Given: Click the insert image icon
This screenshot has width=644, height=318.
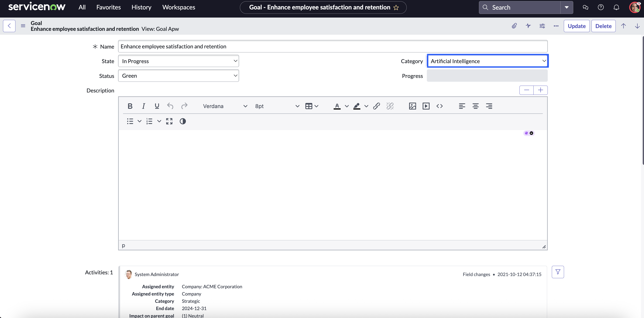Looking at the screenshot, I should tap(412, 106).
